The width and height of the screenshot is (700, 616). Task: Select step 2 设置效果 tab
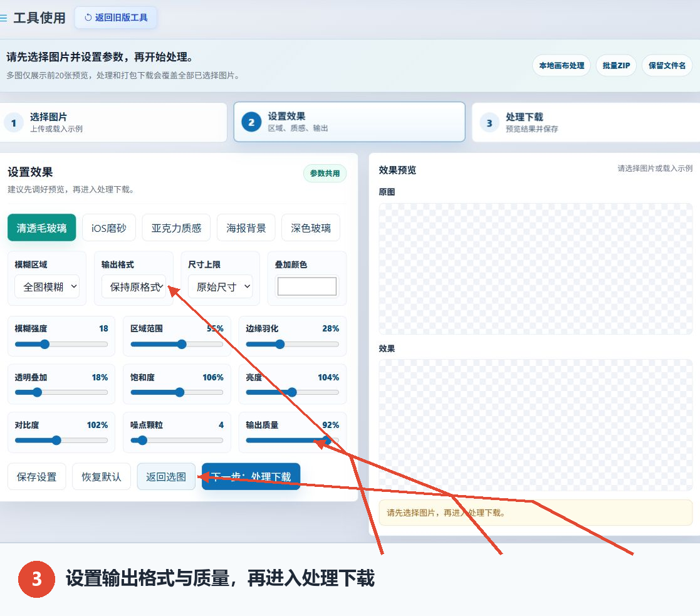click(x=349, y=122)
